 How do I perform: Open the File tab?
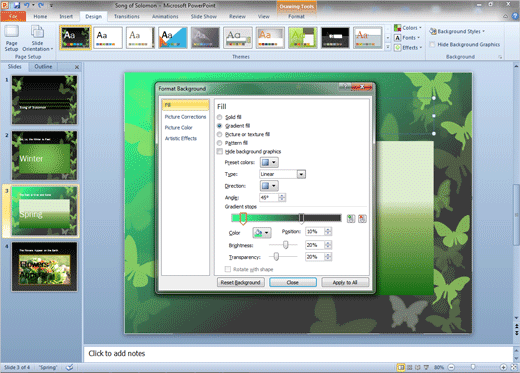[13, 16]
